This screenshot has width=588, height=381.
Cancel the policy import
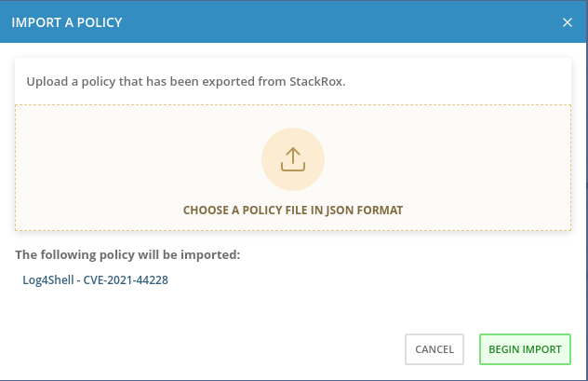434,349
